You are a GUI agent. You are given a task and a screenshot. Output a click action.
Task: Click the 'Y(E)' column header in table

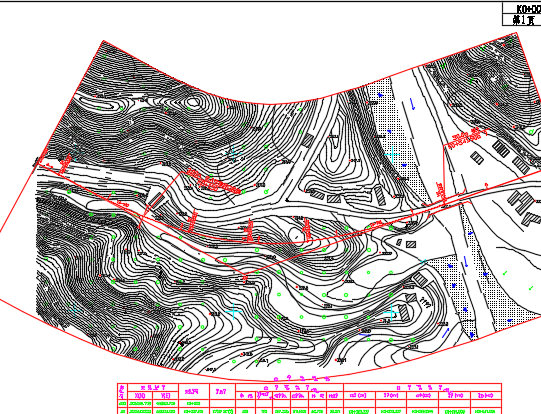166,396
